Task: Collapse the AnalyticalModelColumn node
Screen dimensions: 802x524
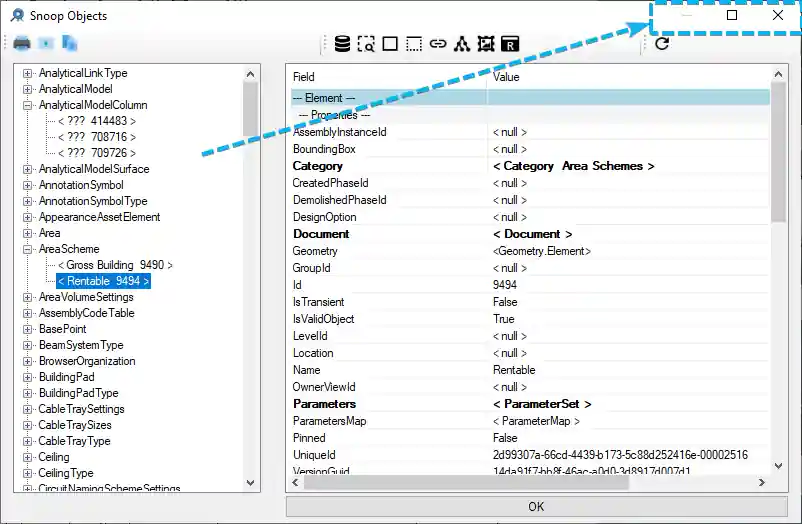Action: [x=28, y=105]
